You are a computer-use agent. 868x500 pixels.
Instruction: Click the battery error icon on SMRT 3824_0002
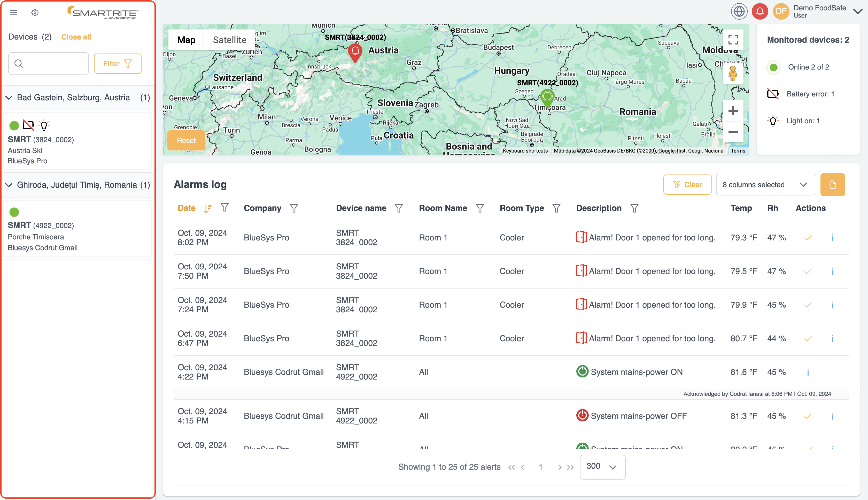[28, 125]
